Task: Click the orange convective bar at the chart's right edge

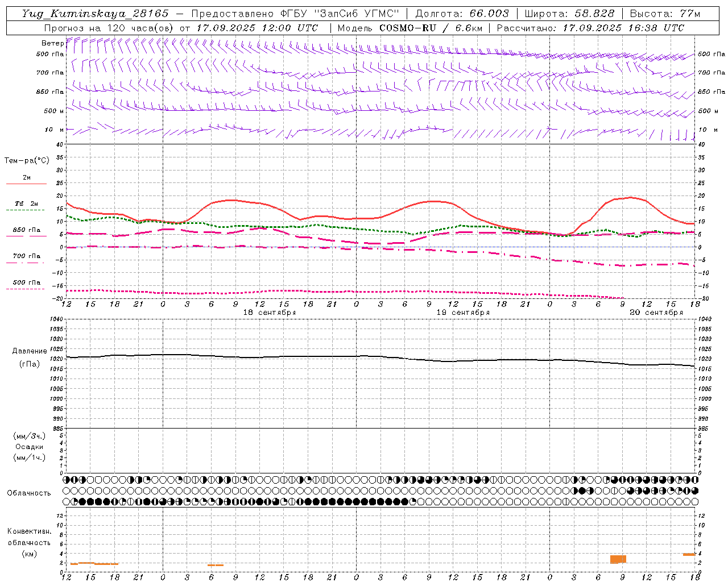Action: (x=689, y=554)
